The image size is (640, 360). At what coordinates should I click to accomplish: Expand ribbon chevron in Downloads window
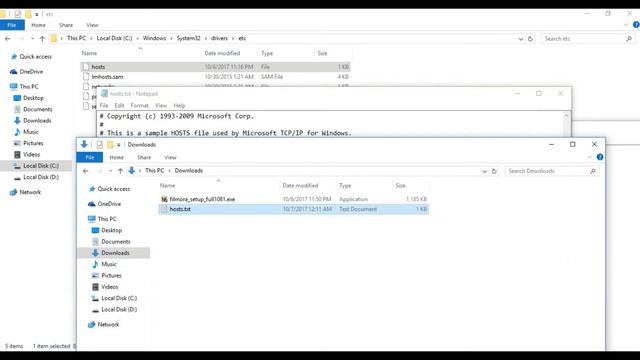[589, 157]
